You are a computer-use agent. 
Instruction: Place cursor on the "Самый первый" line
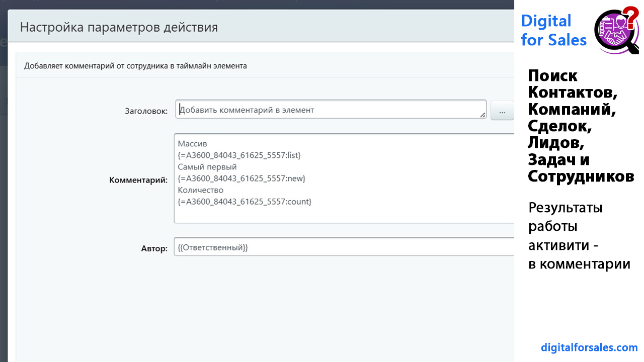pyautogui.click(x=207, y=167)
